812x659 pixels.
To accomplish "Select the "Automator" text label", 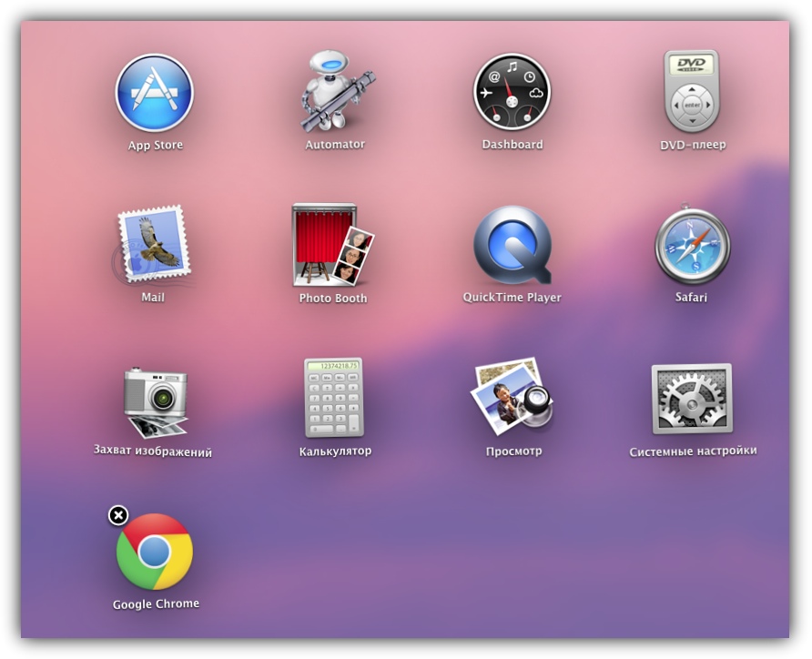I will click(x=335, y=145).
